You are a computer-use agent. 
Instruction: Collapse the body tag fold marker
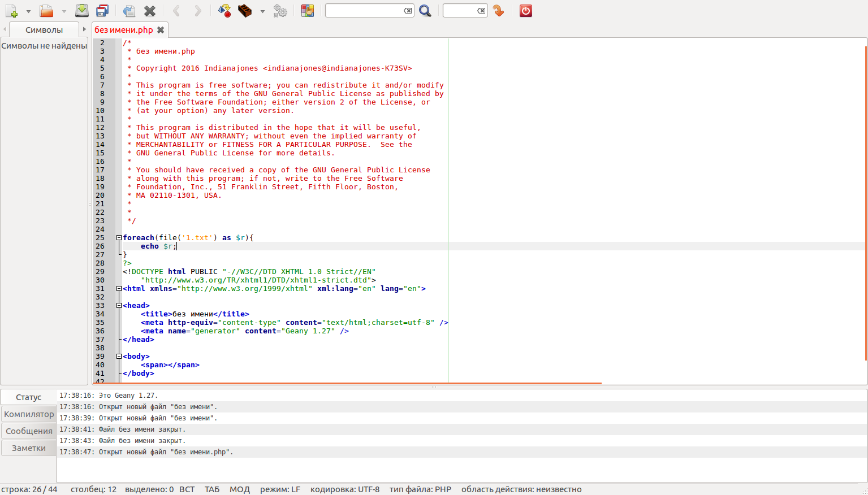pyautogui.click(x=119, y=357)
